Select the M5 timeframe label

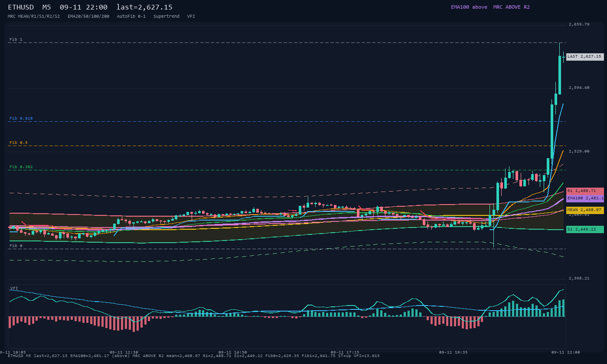[47, 7]
